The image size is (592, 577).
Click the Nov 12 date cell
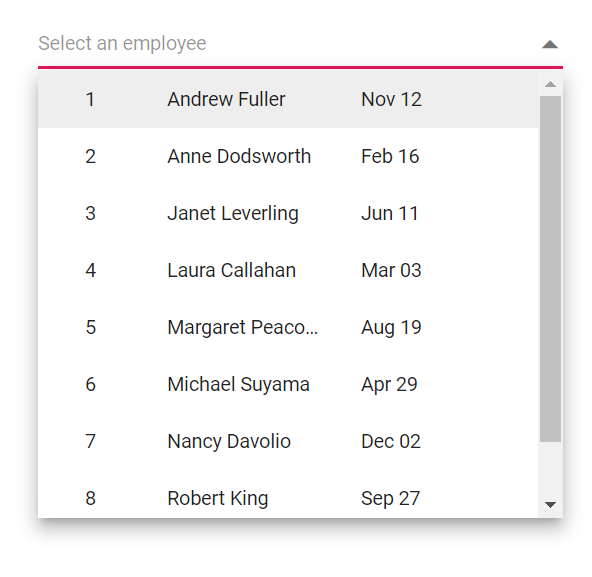point(391,99)
